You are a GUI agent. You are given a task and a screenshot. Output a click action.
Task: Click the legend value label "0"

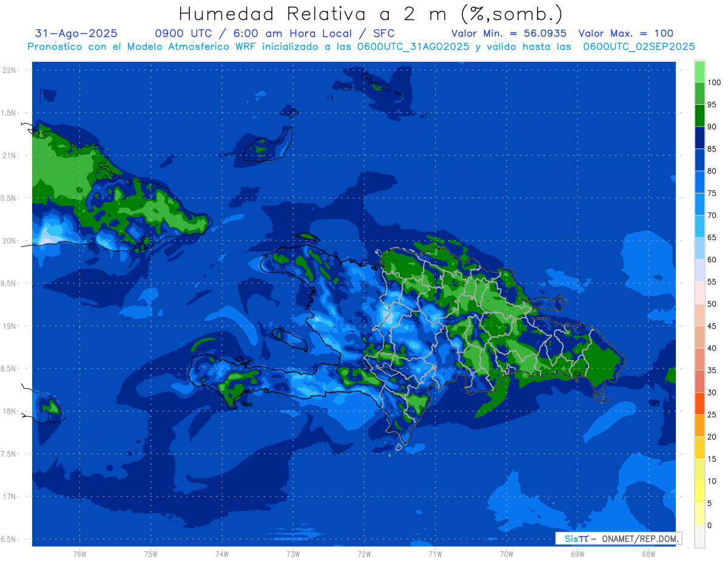coord(710,525)
